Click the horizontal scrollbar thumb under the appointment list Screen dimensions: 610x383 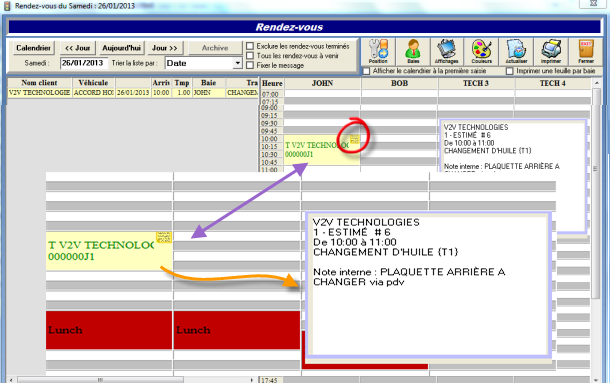pyautogui.click(x=100, y=380)
